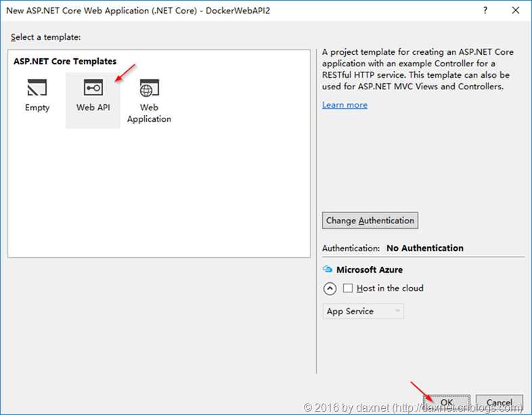The width and height of the screenshot is (532, 415).
Task: Click the ASP.NET Core Templates heading
Action: (x=65, y=62)
